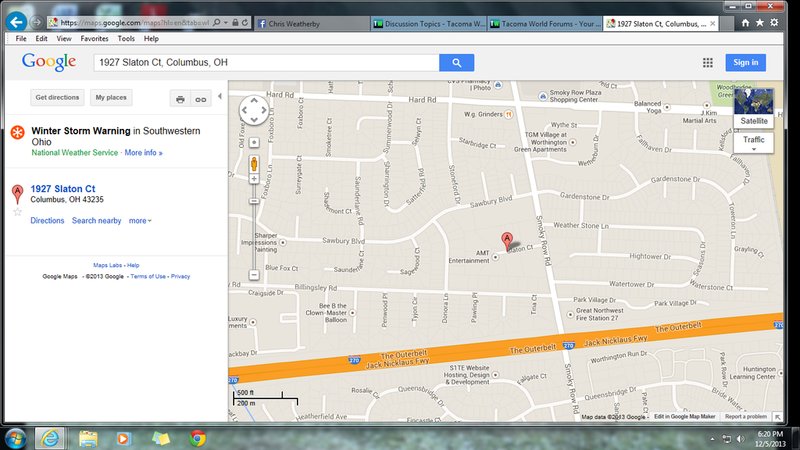Viewport: 800px width, 450px height.
Task: Switch to the Chris Weatherby tab
Action: click(x=312, y=23)
